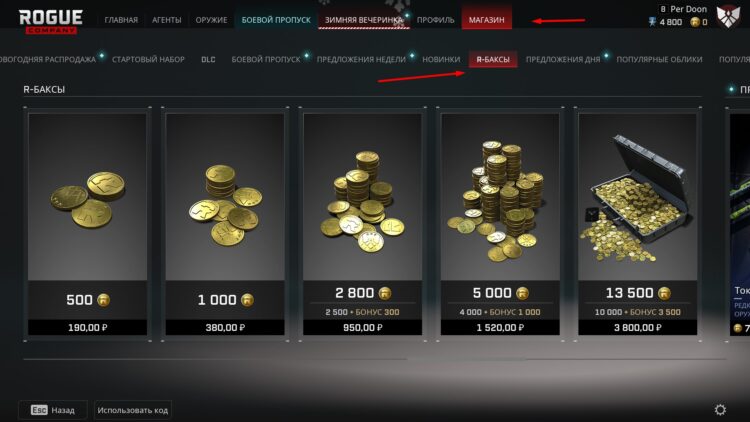
Task: Open the settings gear icon
Action: 720,410
